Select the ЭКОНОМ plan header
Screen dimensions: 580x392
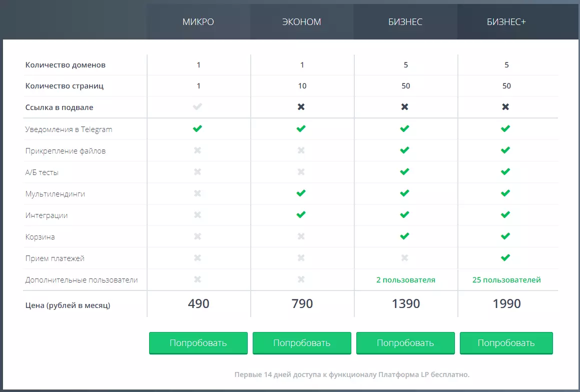(302, 22)
